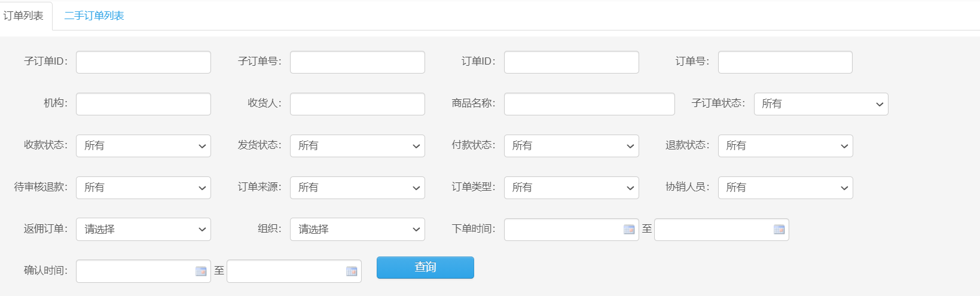Open calendar for 下单时间 start date

click(629, 230)
